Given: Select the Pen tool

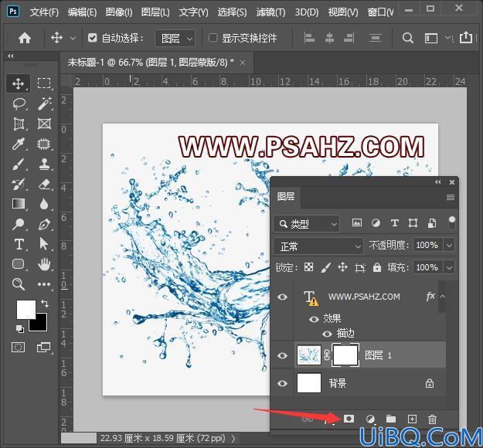Looking at the screenshot, I should (x=45, y=224).
